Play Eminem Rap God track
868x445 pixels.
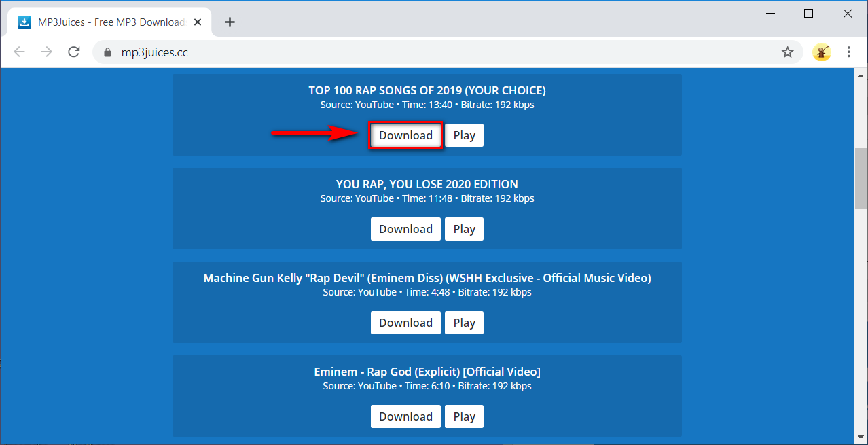point(464,416)
